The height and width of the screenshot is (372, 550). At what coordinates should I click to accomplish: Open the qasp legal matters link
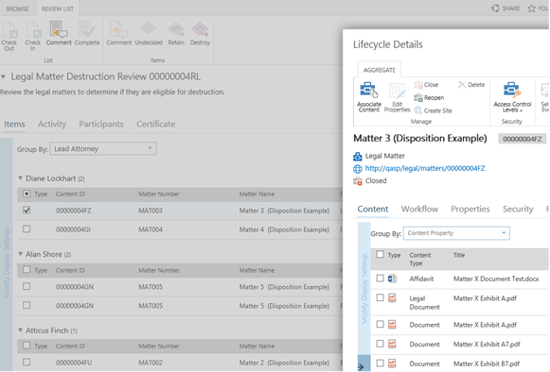(425, 168)
